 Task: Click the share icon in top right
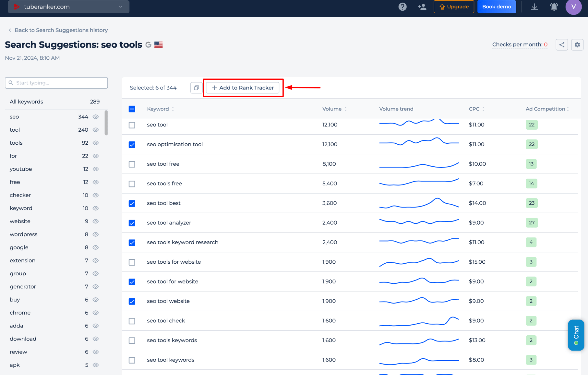point(562,44)
